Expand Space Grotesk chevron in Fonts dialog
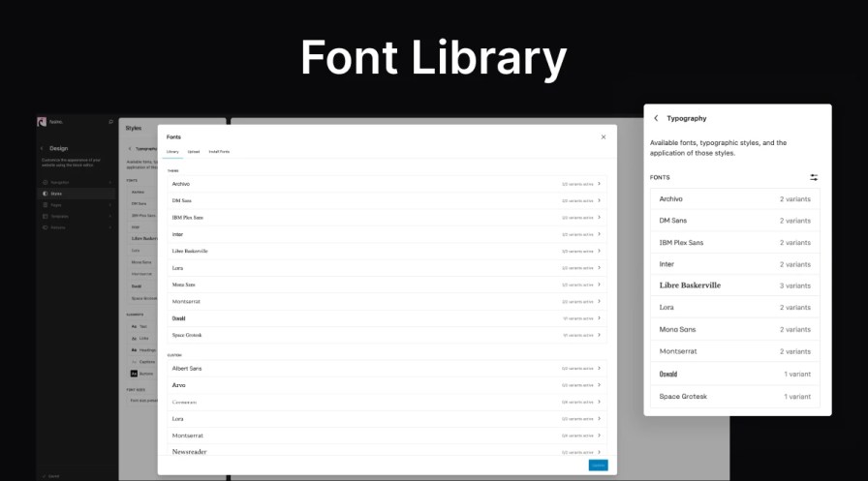The width and height of the screenshot is (868, 481). 599,335
